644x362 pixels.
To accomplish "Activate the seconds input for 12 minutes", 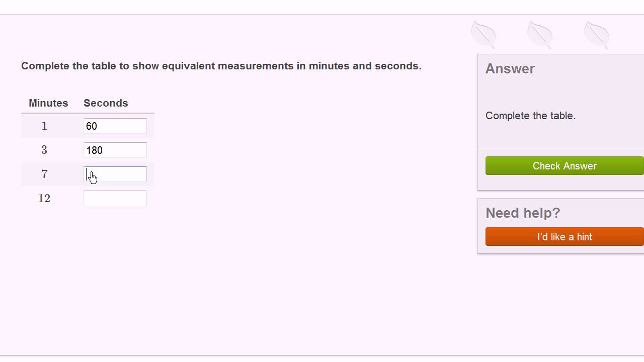I will pos(115,199).
